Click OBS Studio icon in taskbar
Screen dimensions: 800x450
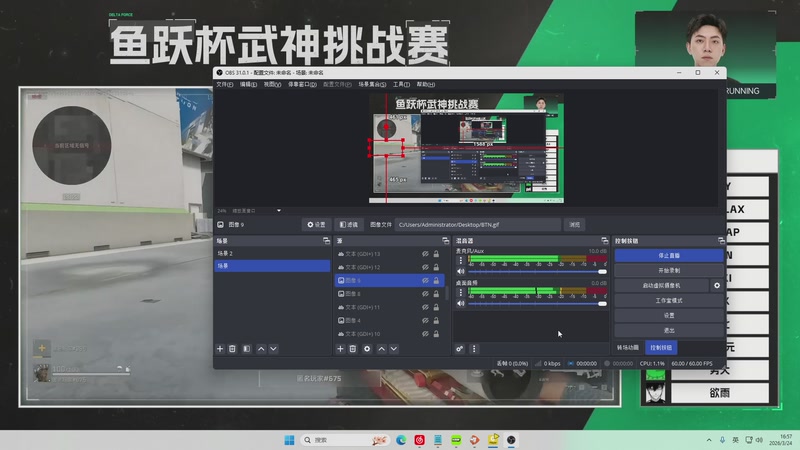[x=511, y=440]
